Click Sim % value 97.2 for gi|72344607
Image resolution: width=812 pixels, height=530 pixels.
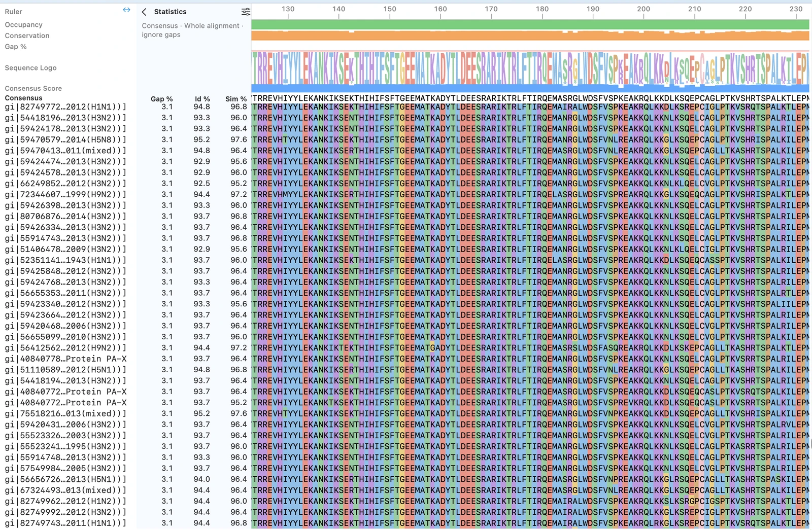click(x=239, y=195)
